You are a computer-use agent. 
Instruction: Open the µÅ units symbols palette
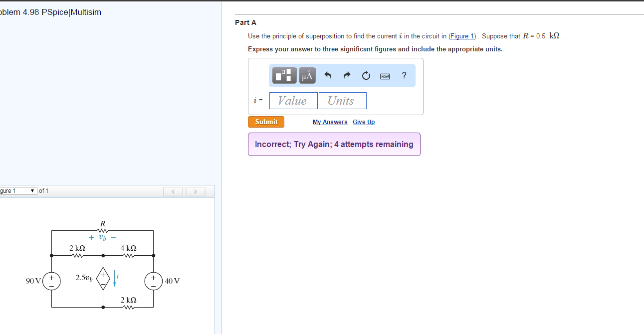click(x=307, y=75)
